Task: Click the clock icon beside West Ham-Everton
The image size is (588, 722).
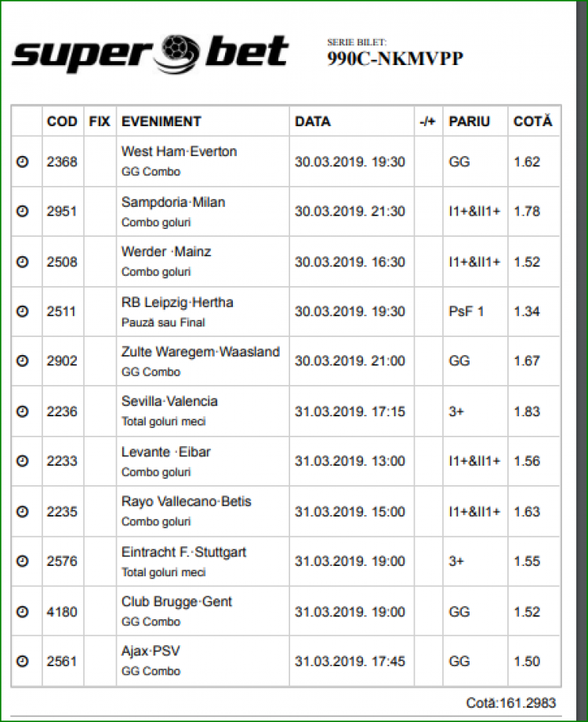Action: (23, 161)
